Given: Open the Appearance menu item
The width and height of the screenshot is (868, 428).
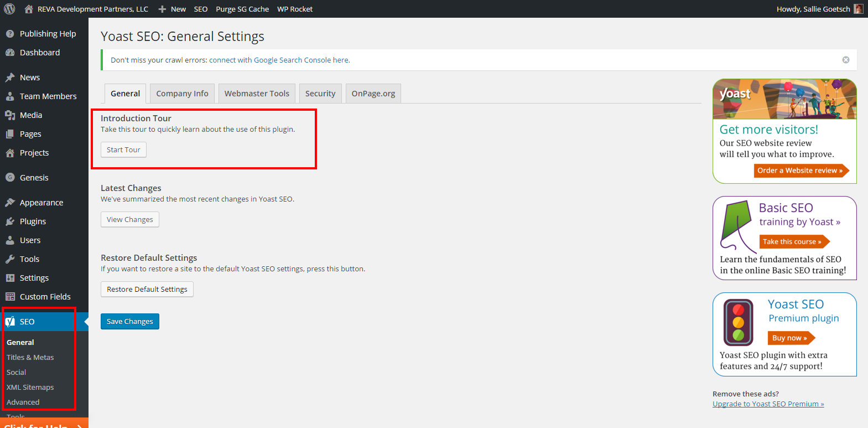Looking at the screenshot, I should 44,203.
